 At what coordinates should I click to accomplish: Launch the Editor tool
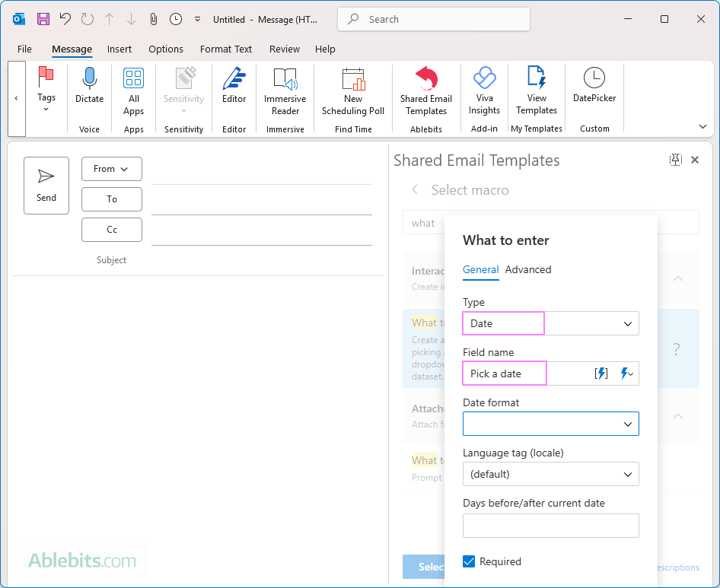tap(234, 85)
